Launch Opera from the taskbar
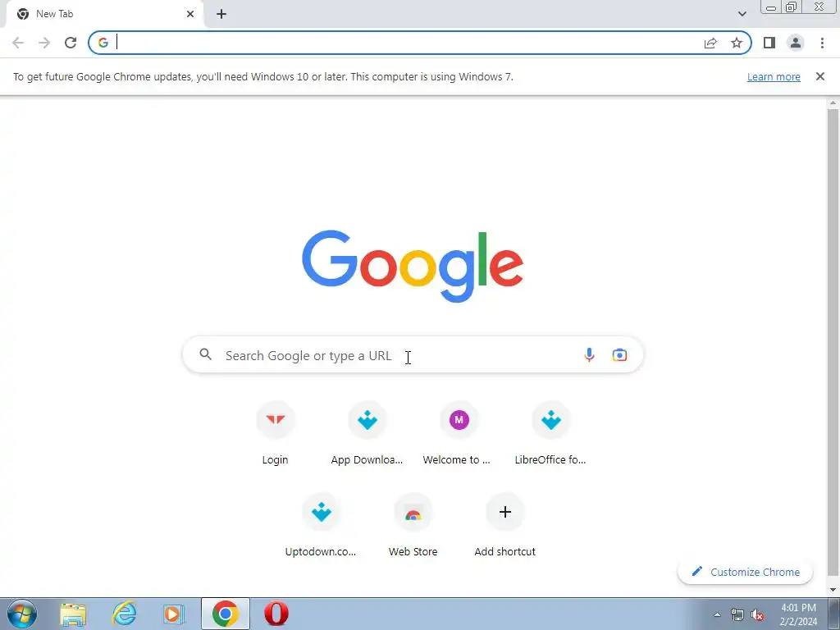The width and height of the screenshot is (840, 630). (x=276, y=614)
